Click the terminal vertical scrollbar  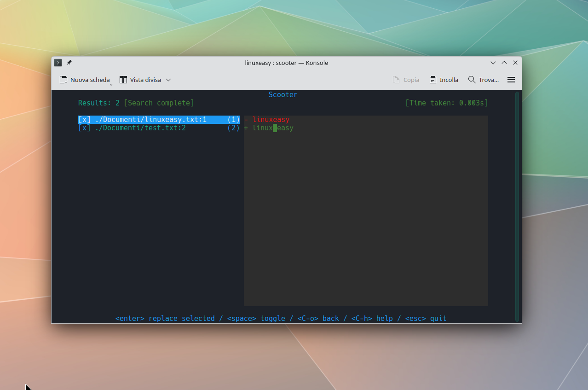coord(517,206)
